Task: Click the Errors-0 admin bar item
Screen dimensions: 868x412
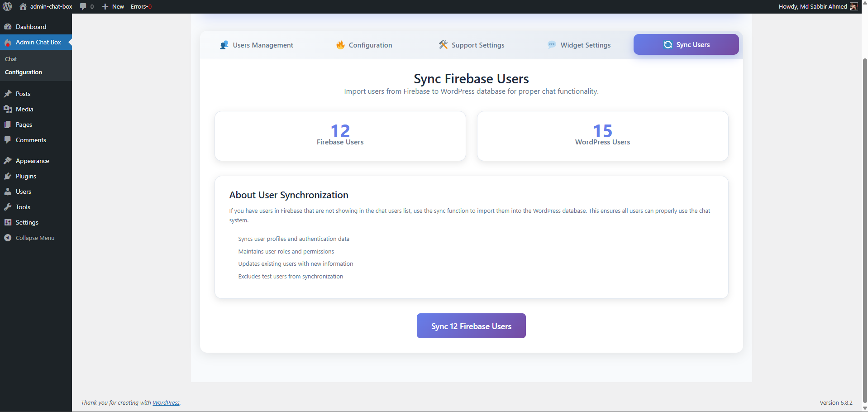Action: click(141, 6)
